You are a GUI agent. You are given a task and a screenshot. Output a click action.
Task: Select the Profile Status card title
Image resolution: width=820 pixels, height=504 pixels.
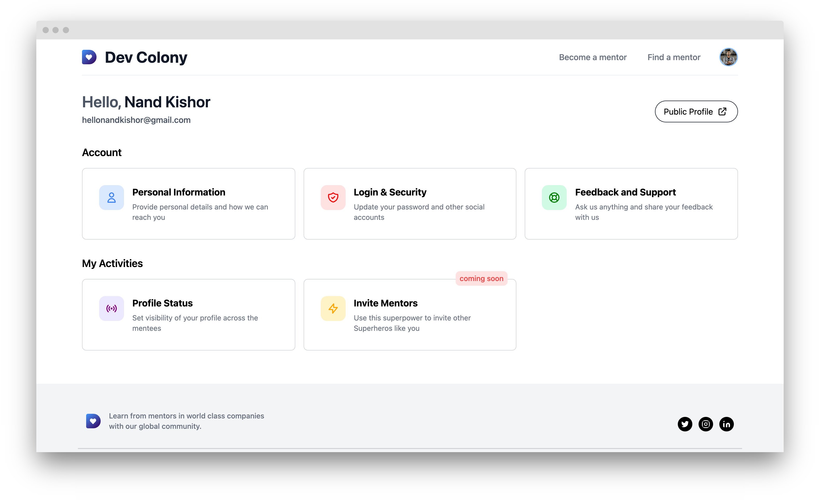click(x=162, y=303)
